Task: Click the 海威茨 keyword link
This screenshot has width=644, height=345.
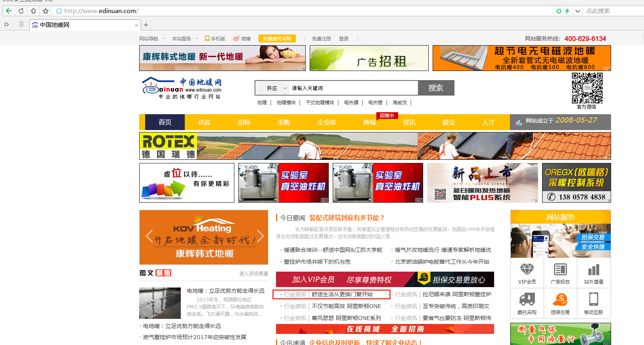Action: (400, 103)
